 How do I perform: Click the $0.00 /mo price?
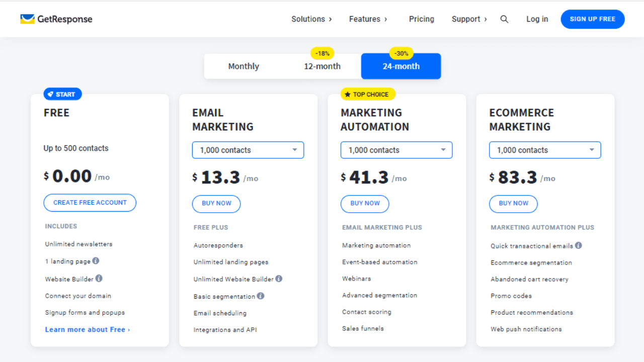tap(76, 176)
